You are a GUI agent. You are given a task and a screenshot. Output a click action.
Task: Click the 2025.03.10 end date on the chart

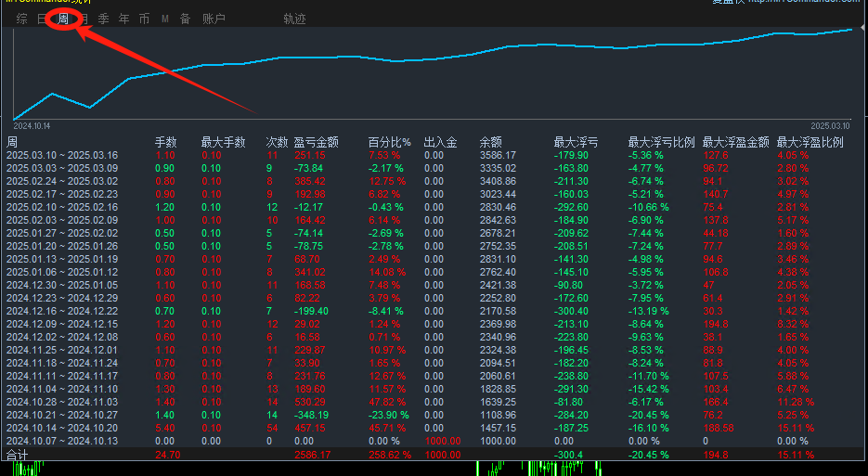pyautogui.click(x=830, y=126)
